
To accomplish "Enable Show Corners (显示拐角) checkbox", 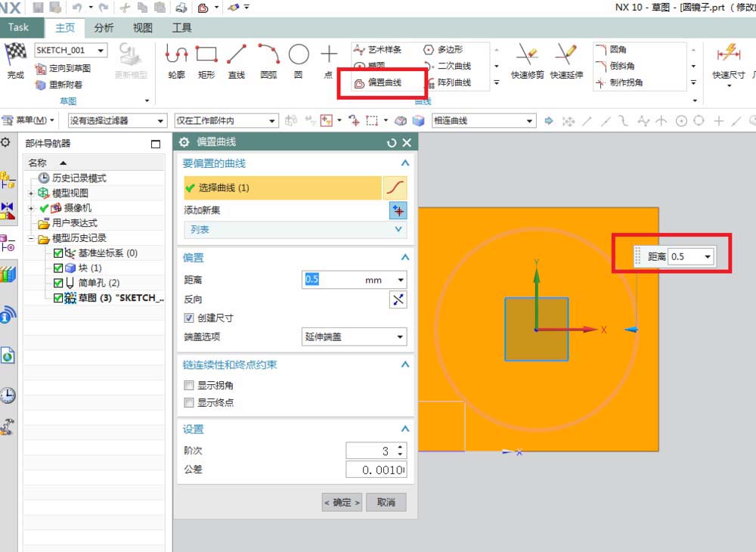I will (x=189, y=385).
